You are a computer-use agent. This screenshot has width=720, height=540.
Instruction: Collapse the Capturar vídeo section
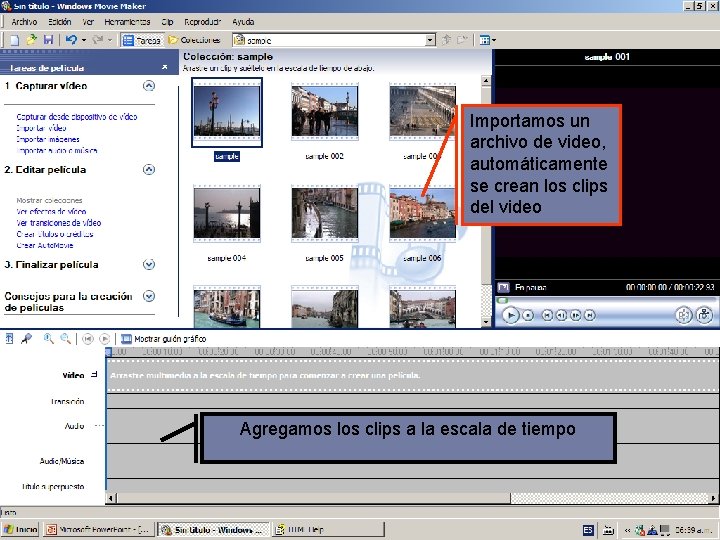149,86
